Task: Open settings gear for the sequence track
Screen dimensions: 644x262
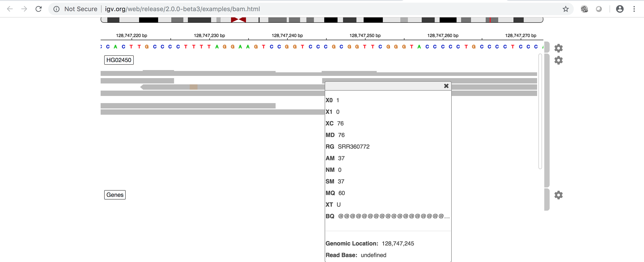Action: pos(559,48)
